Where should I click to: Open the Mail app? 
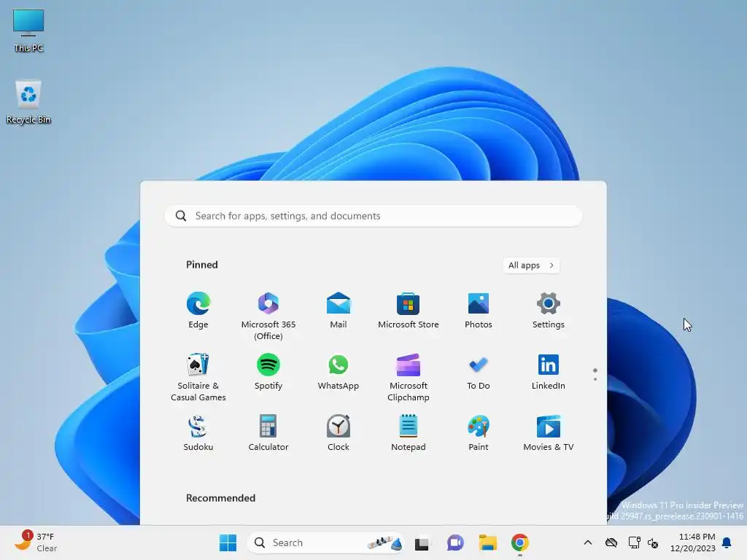click(x=338, y=311)
